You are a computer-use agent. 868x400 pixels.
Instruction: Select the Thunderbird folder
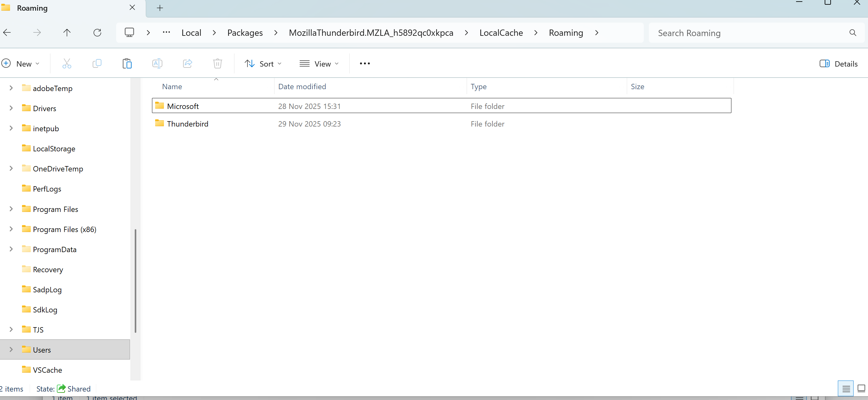click(187, 124)
